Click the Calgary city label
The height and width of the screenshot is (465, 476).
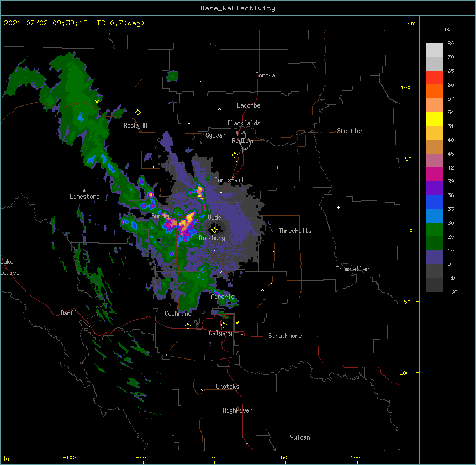220,333
